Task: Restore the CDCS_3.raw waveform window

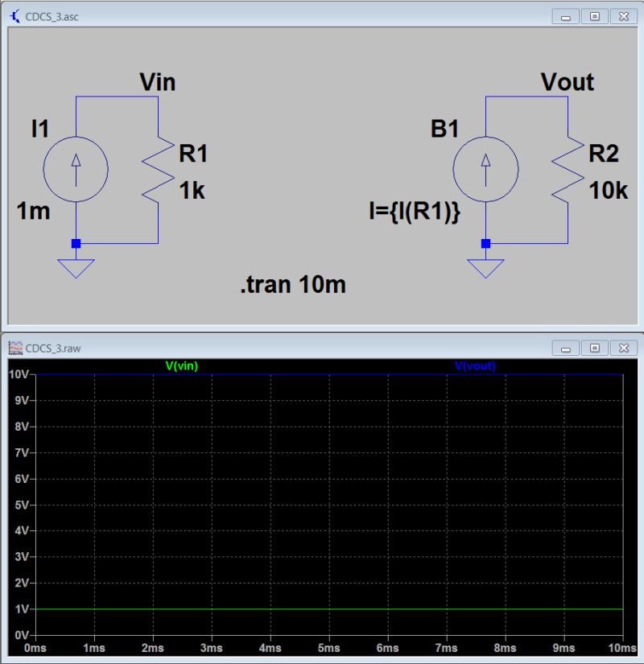Action: pyautogui.click(x=593, y=346)
